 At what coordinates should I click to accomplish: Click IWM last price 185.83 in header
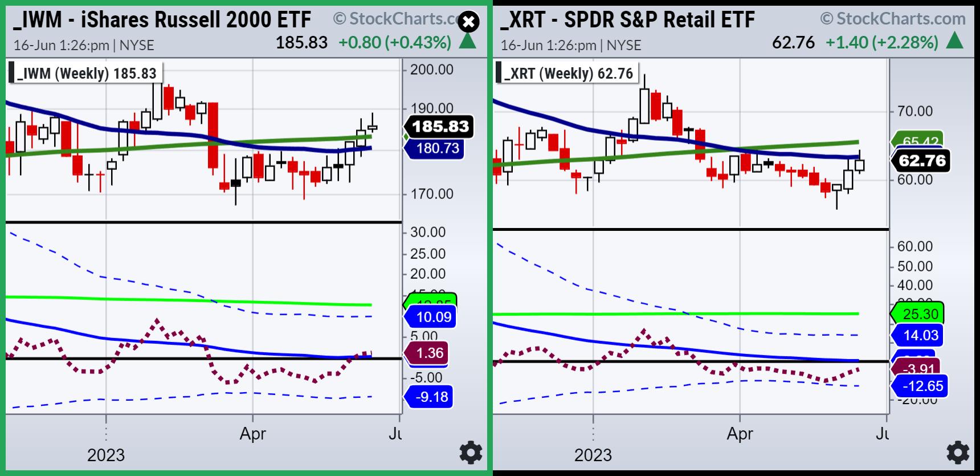coord(301,42)
